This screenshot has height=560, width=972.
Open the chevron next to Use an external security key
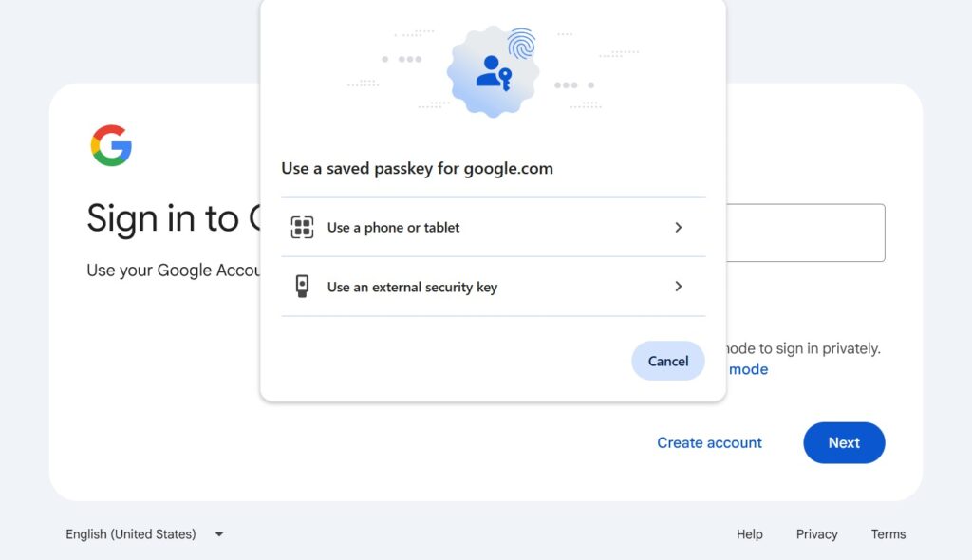coord(678,287)
